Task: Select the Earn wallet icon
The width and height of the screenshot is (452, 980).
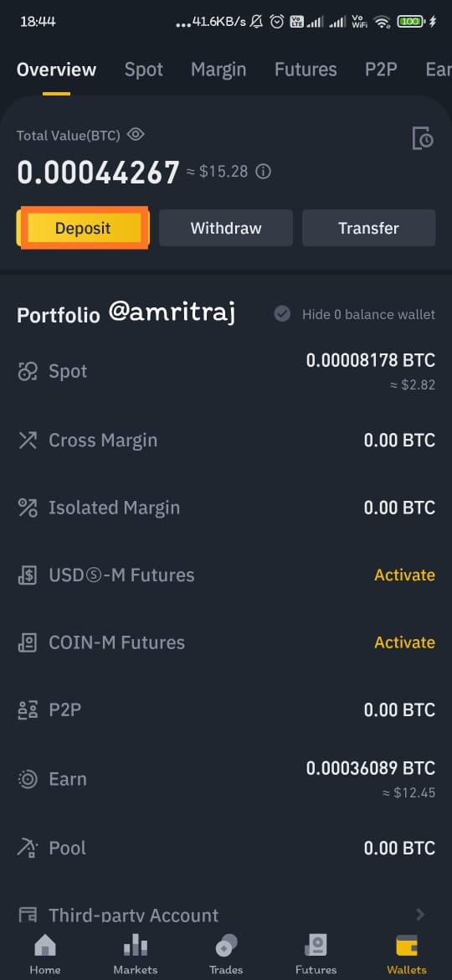Action: coord(28,779)
